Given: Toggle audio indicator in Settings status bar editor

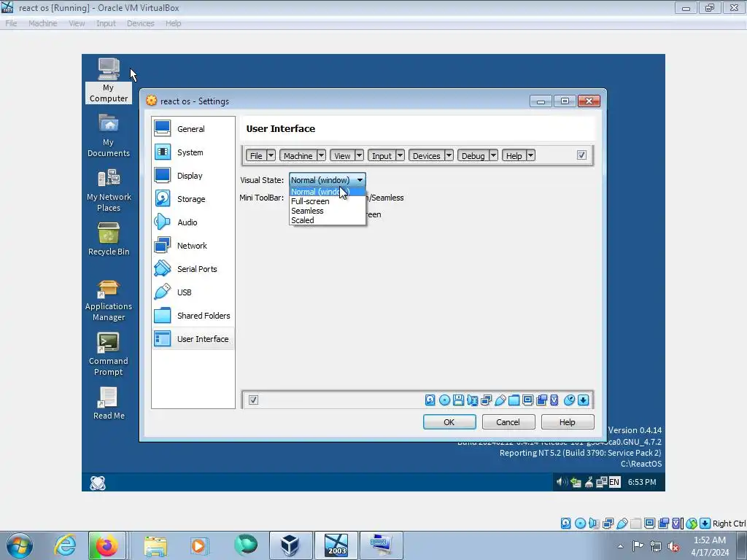Looking at the screenshot, I should pyautogui.click(x=472, y=400).
